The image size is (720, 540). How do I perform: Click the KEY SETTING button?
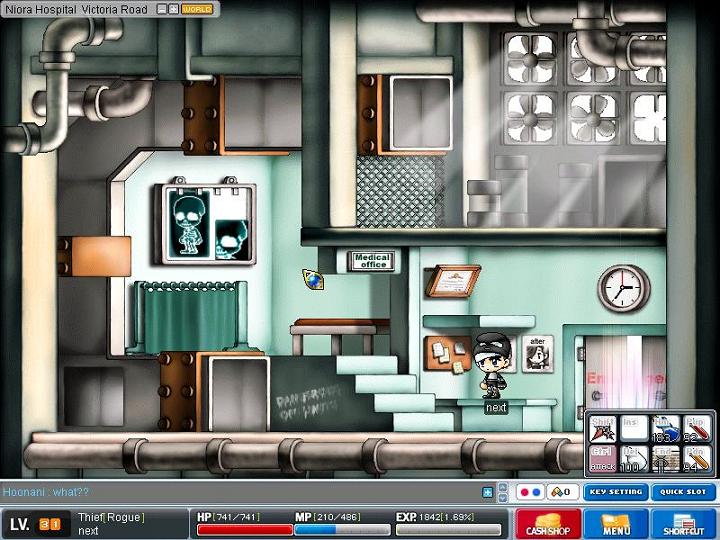coord(616,492)
